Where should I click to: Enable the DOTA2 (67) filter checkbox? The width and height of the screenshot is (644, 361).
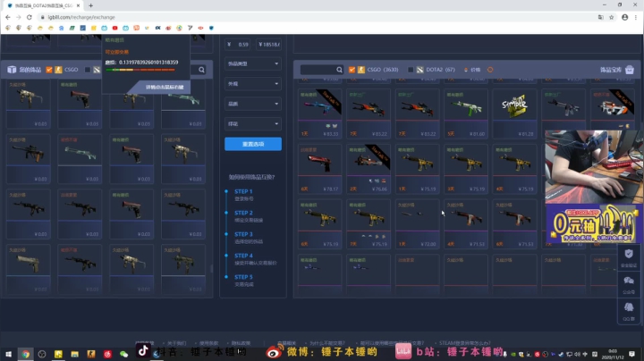tap(411, 70)
